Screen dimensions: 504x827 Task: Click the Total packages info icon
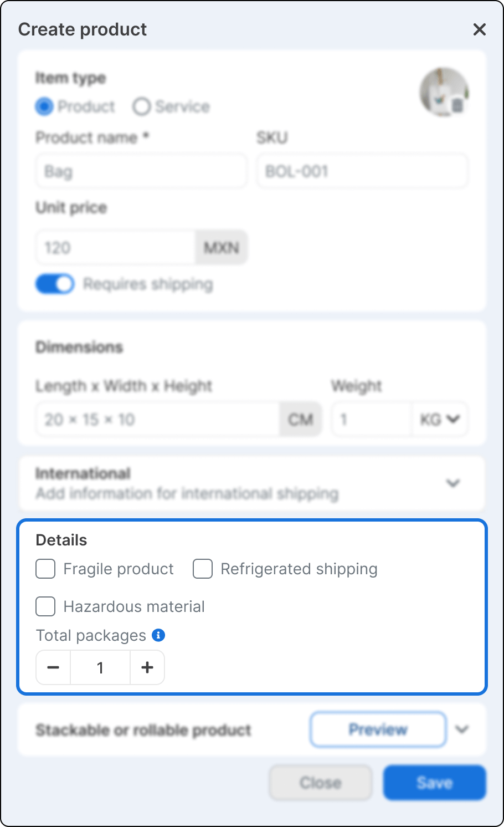158,635
